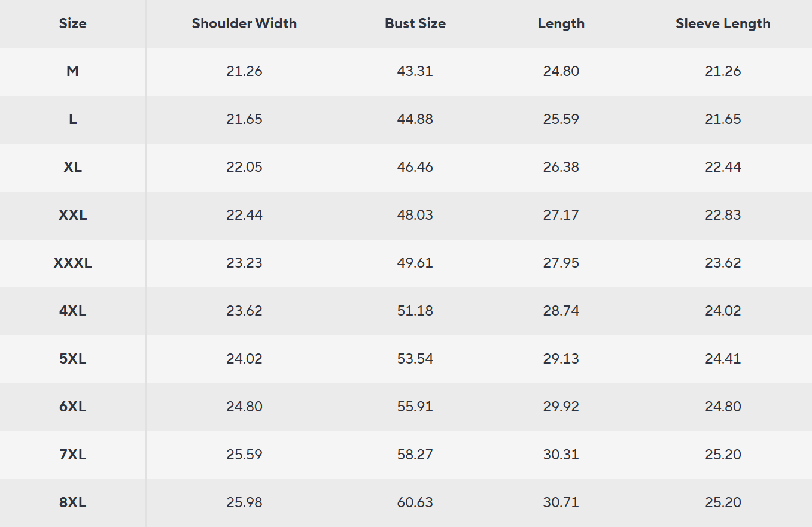Screen dimensions: 812x527
Task: Click XXXL length value 27.95
Action: coord(561,263)
